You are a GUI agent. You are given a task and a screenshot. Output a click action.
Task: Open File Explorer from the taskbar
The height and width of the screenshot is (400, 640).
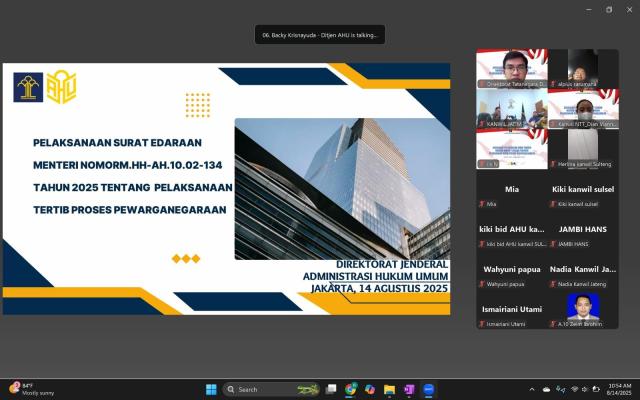tap(389, 389)
